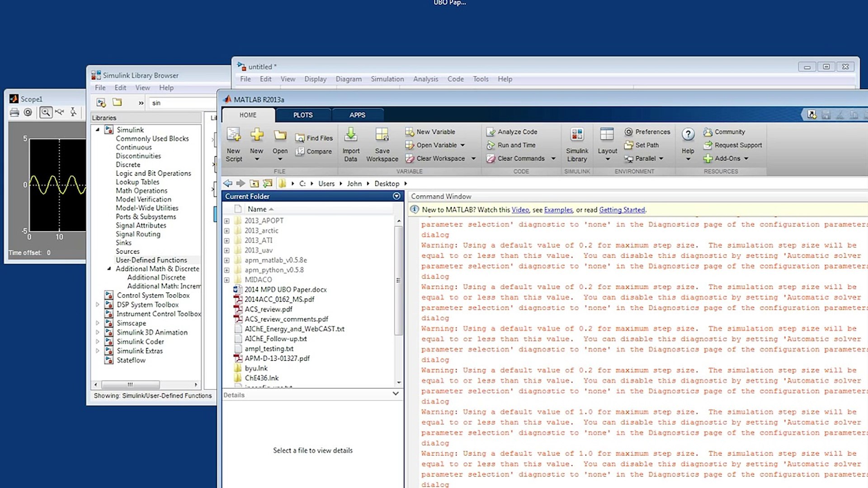Expand the Add-Ons dropdown arrow
Screen dimensions: 868x488
[x=746, y=159]
